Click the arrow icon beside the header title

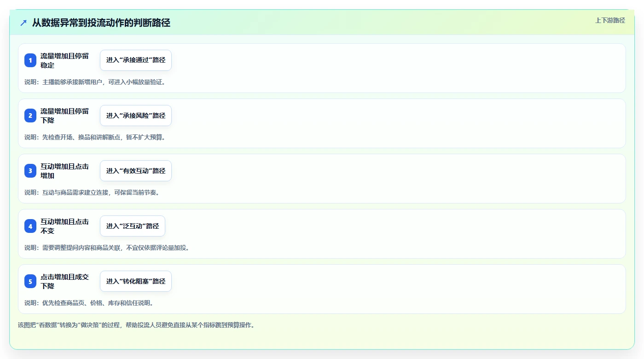[x=23, y=23]
